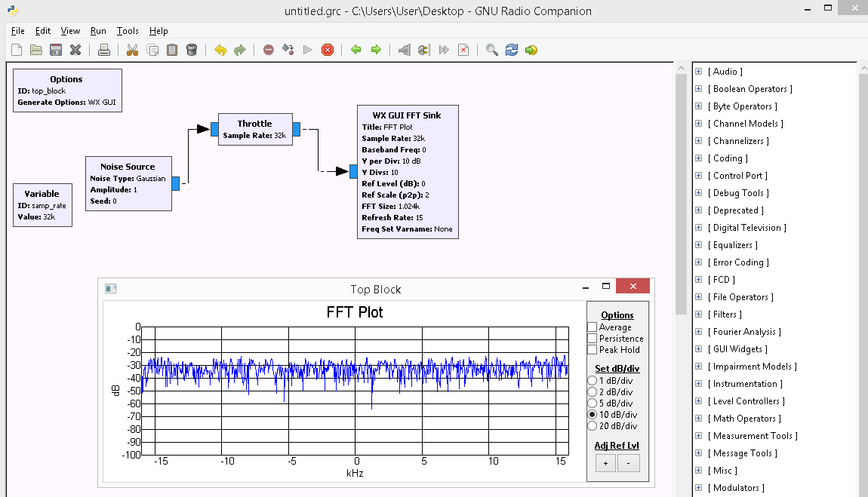Open the View menu
The height and width of the screenshot is (497, 868).
coord(70,31)
